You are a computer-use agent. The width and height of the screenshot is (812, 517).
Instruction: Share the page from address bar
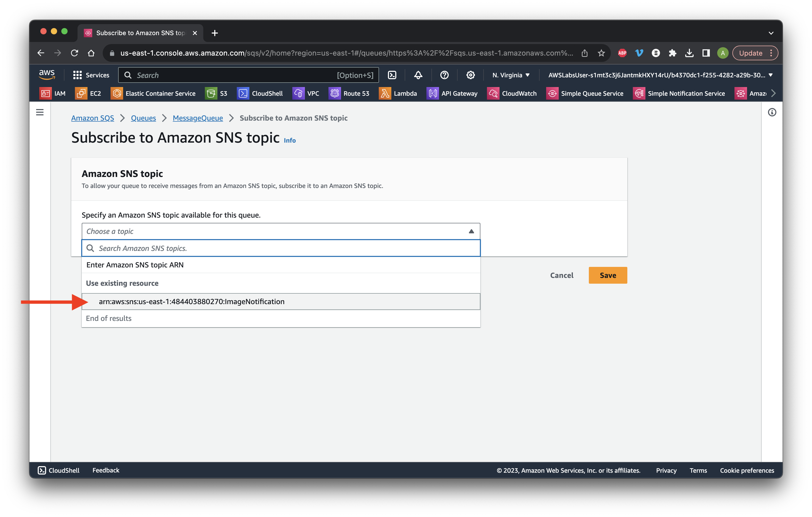[x=584, y=53]
